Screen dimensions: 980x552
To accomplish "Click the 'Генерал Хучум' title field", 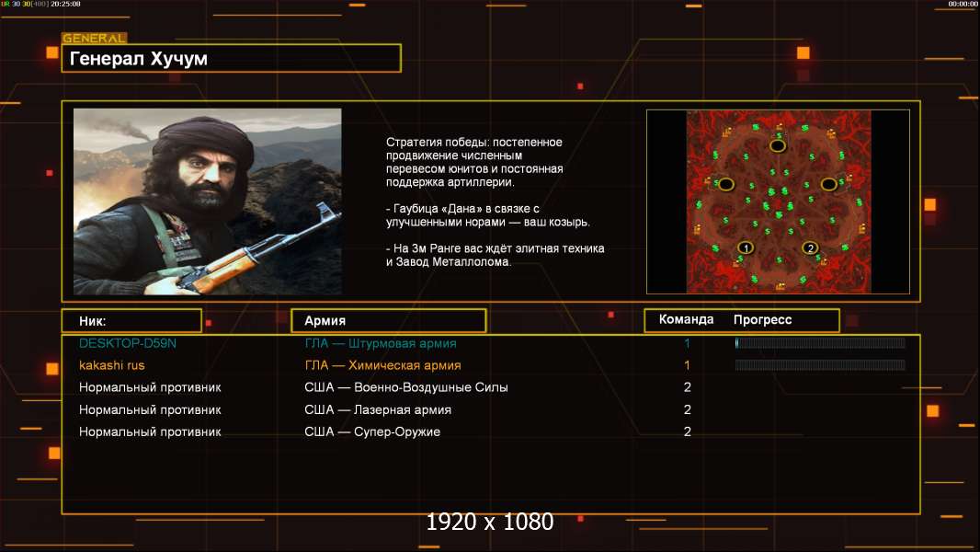I will [x=232, y=58].
